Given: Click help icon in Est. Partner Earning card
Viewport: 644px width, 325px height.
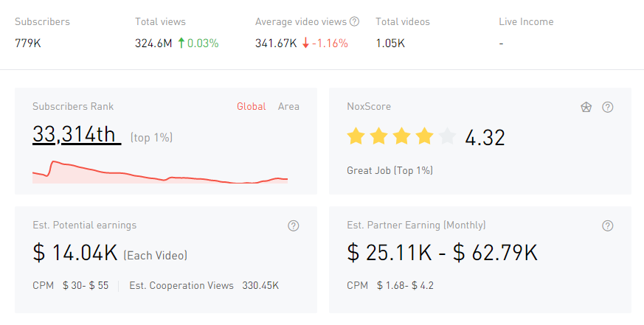Looking at the screenshot, I should point(608,226).
